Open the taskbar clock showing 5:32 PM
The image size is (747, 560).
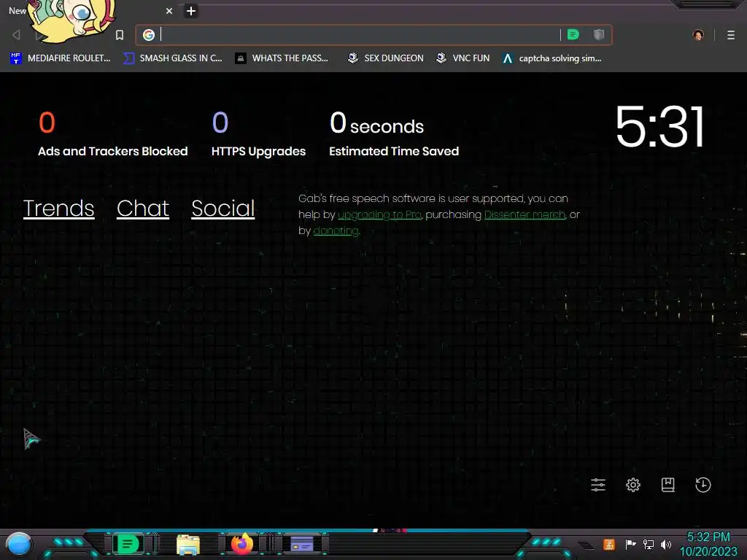point(708,544)
